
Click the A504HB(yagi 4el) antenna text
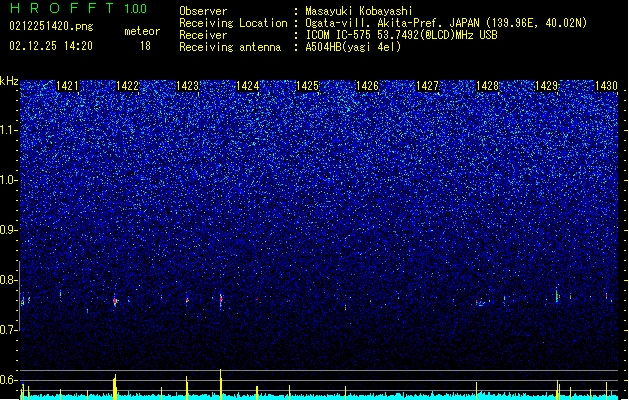click(x=353, y=47)
